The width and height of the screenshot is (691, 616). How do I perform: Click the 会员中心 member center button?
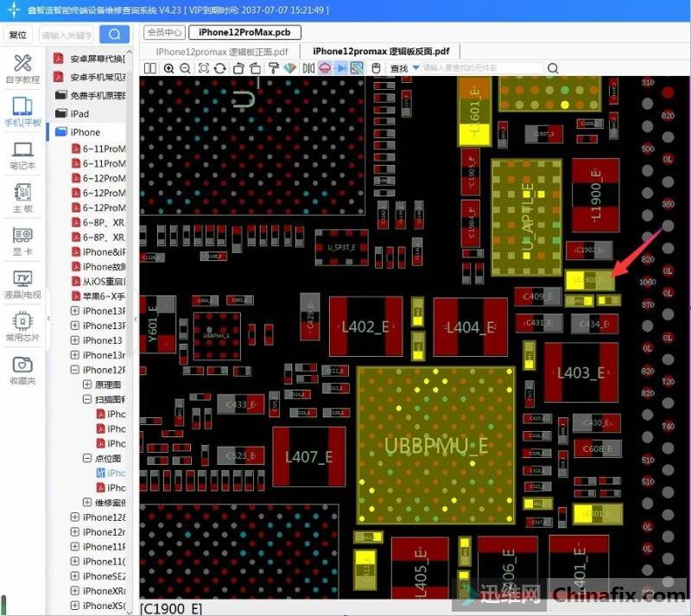coord(164,33)
